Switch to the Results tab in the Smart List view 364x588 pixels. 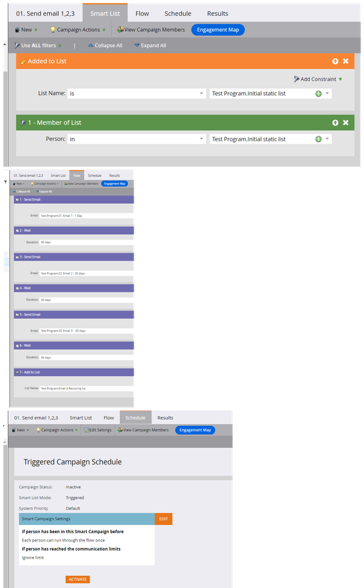(x=217, y=14)
